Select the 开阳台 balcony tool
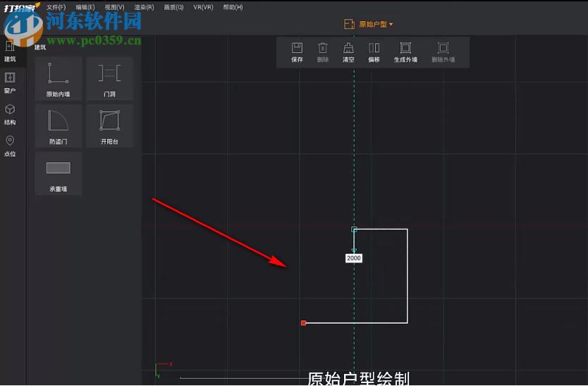Image resolution: width=588 pixels, height=386 pixels. 109,126
